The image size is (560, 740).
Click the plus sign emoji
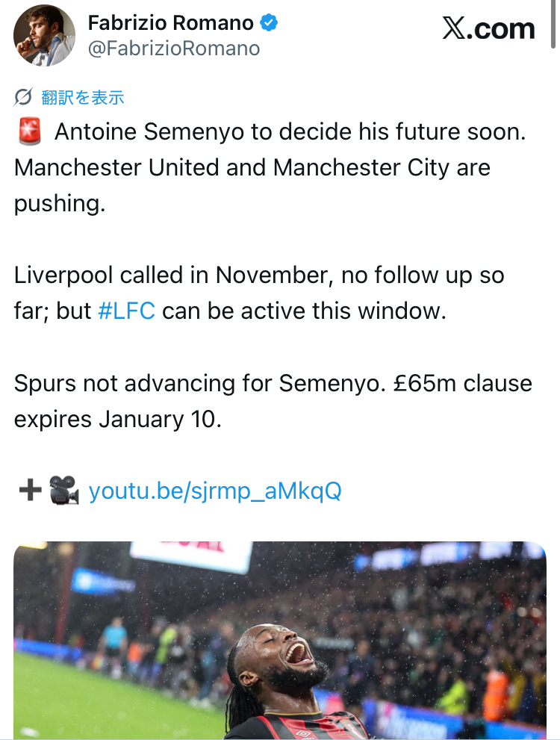pyautogui.click(x=29, y=491)
